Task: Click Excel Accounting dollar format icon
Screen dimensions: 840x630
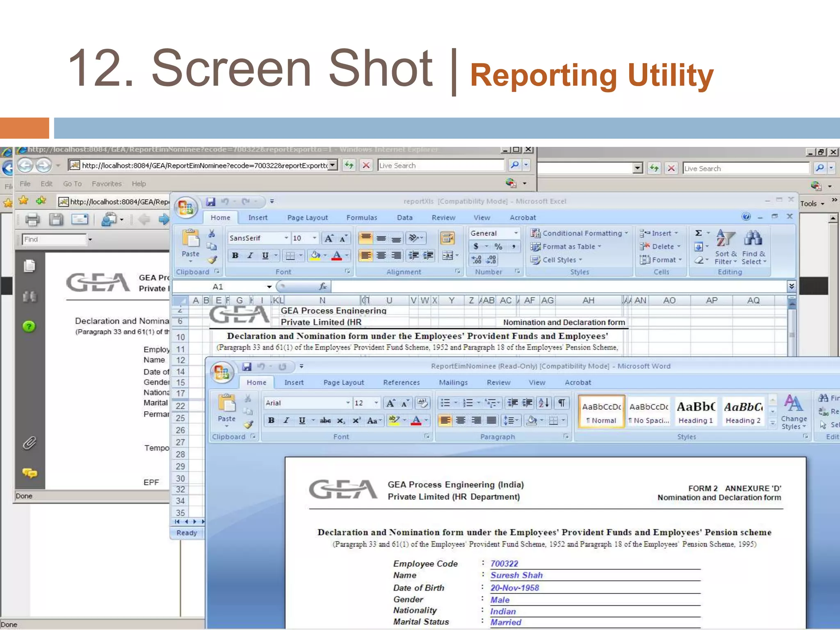Action: [x=476, y=247]
